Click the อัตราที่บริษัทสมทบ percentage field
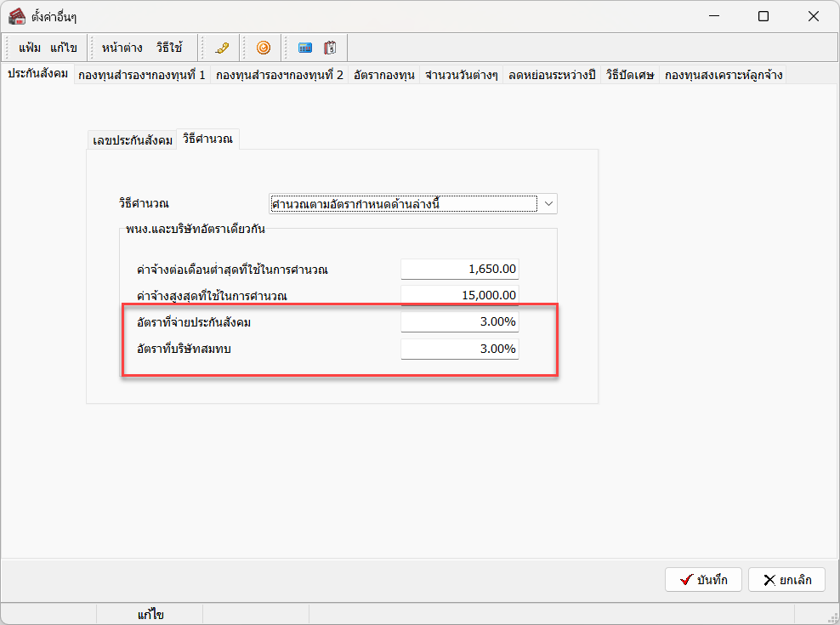This screenshot has height=625, width=840. point(459,349)
